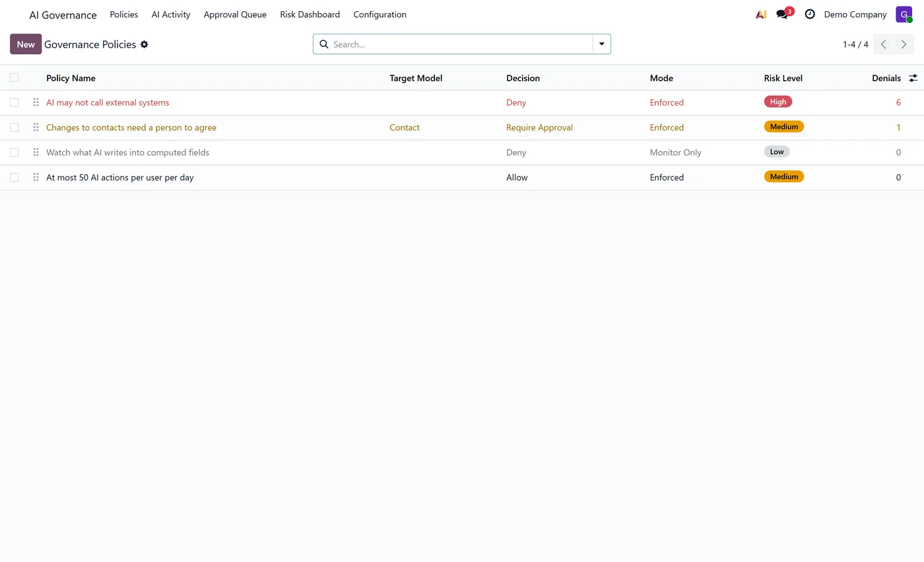This screenshot has height=562, width=924.
Task: Open the AI Activity menu
Action: pos(171,15)
